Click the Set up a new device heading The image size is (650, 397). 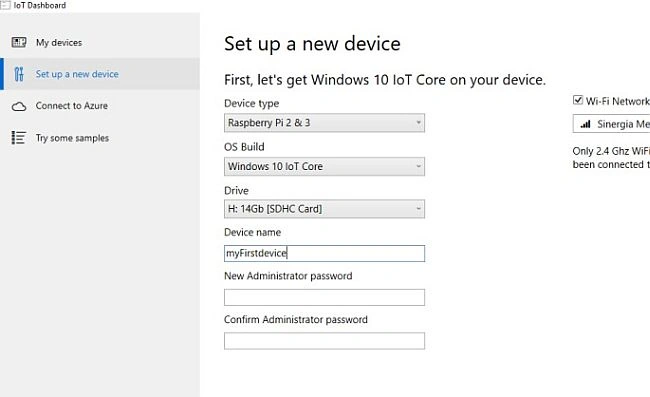pos(312,44)
